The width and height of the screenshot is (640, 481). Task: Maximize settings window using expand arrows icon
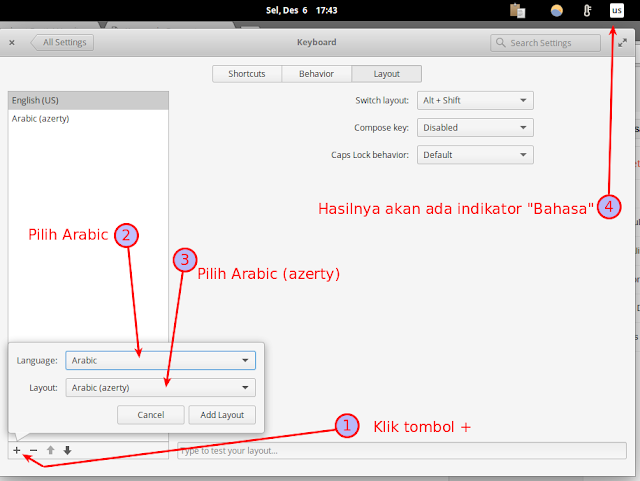click(x=622, y=42)
